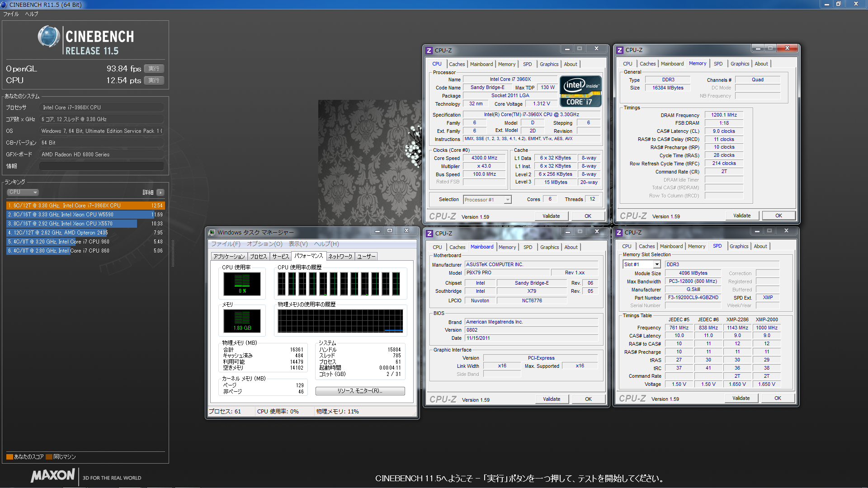Image resolution: width=868 pixels, height=488 pixels.
Task: Click the CPU-Z icon in Mainboard window title
Action: tap(429, 234)
